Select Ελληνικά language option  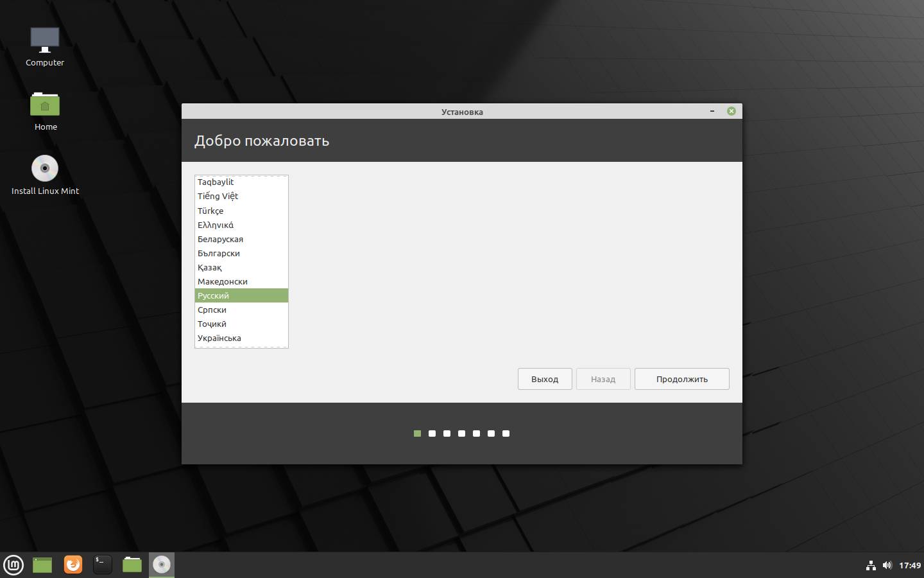point(216,225)
